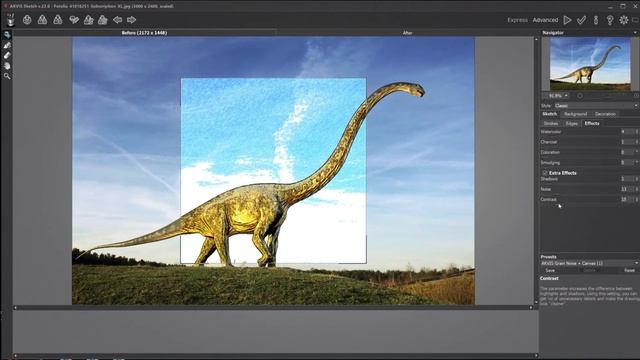The height and width of the screenshot is (360, 640).
Task: Select the Zoom magnifier tool
Action: (x=7, y=76)
